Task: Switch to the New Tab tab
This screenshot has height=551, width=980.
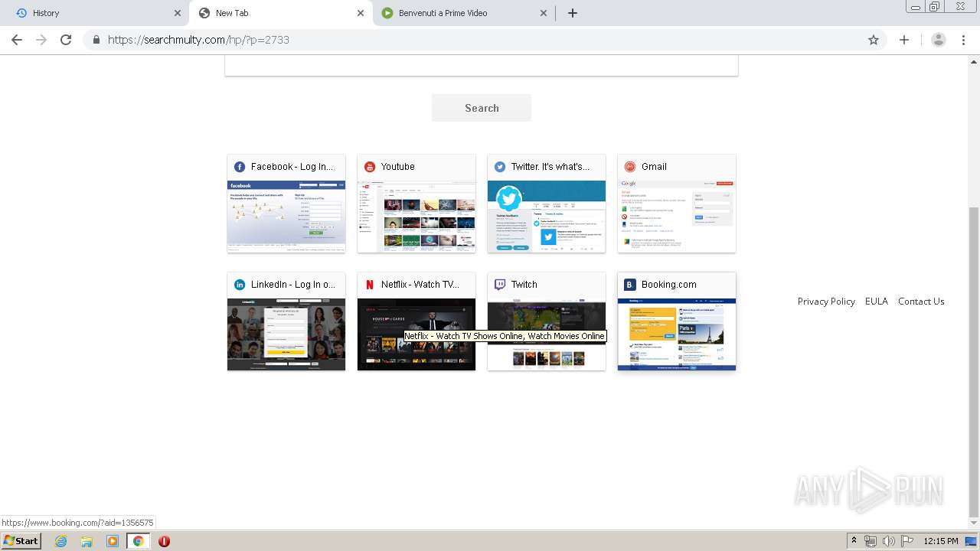Action: tap(279, 13)
